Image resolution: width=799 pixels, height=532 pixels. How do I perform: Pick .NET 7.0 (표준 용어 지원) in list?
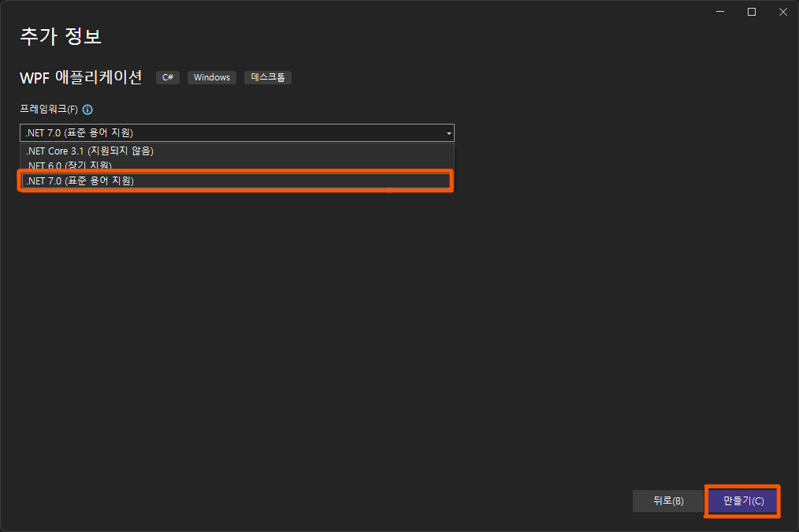click(x=236, y=181)
